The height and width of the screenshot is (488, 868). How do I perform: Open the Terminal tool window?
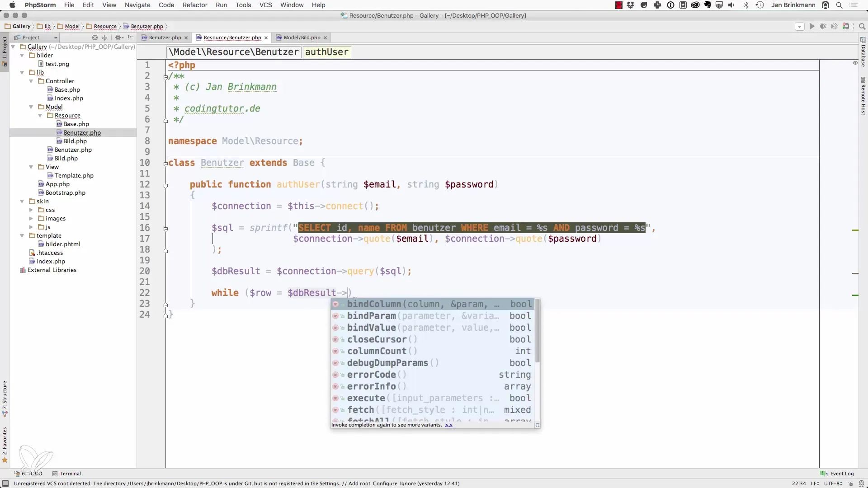(x=66, y=474)
